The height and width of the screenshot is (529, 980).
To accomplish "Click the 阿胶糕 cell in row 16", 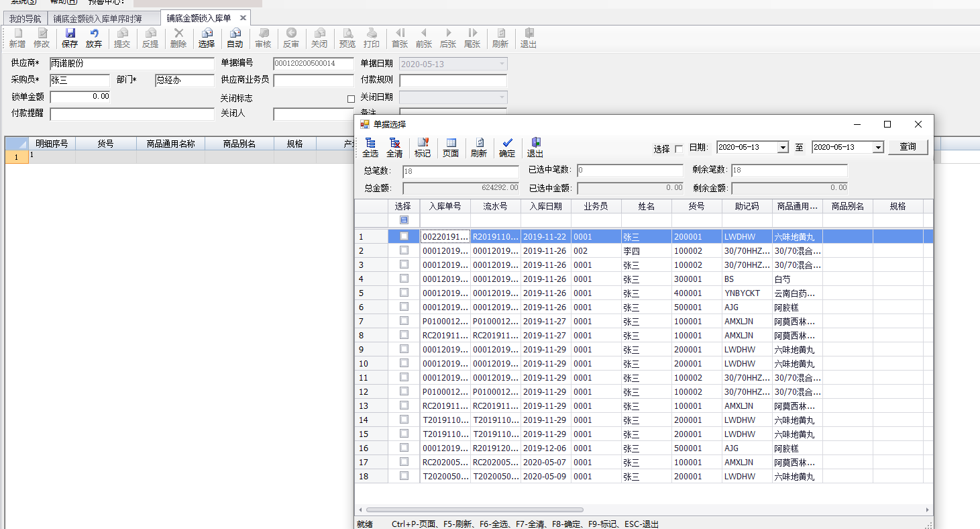I will pos(798,448).
